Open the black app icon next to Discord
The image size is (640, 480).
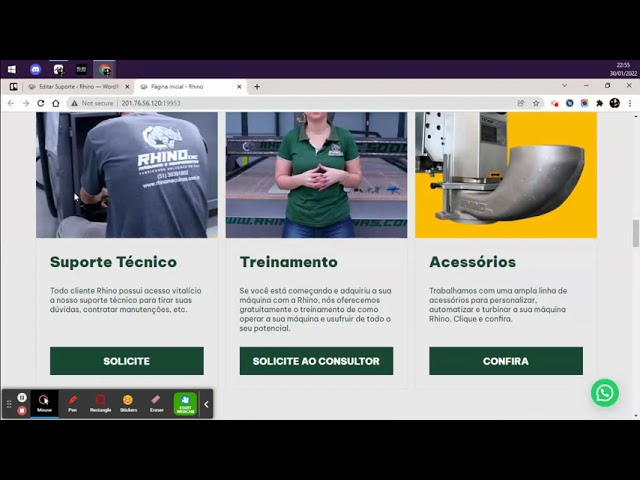[58, 69]
